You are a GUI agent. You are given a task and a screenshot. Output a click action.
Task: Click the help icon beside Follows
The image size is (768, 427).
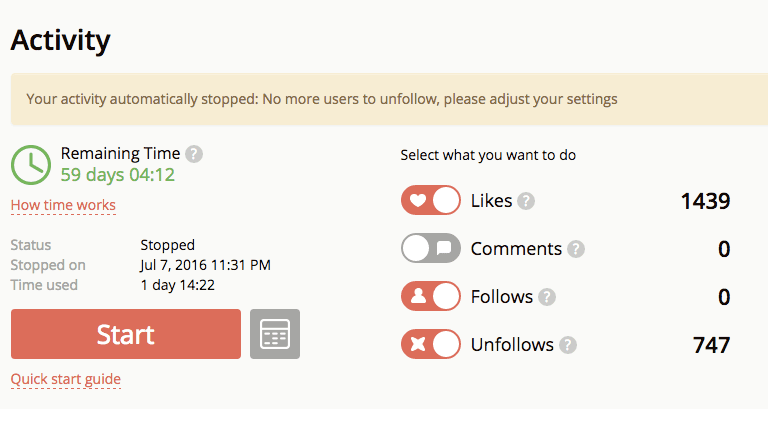[547, 297]
